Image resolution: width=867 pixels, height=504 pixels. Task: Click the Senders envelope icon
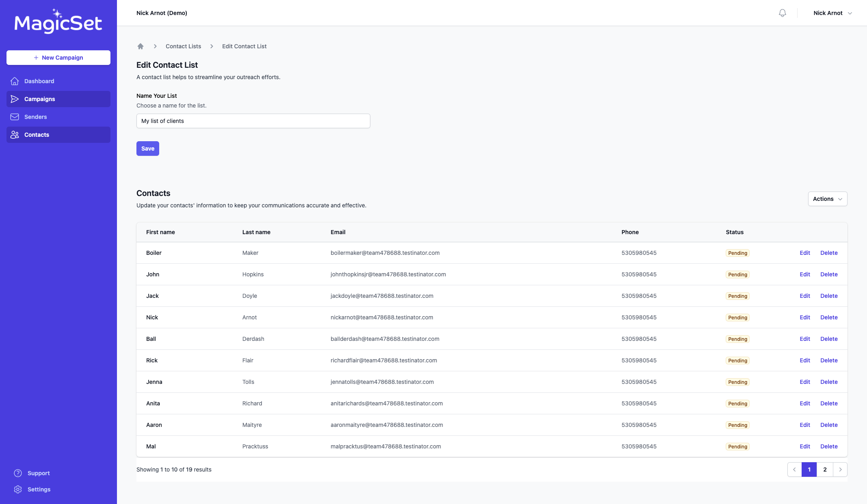click(15, 117)
